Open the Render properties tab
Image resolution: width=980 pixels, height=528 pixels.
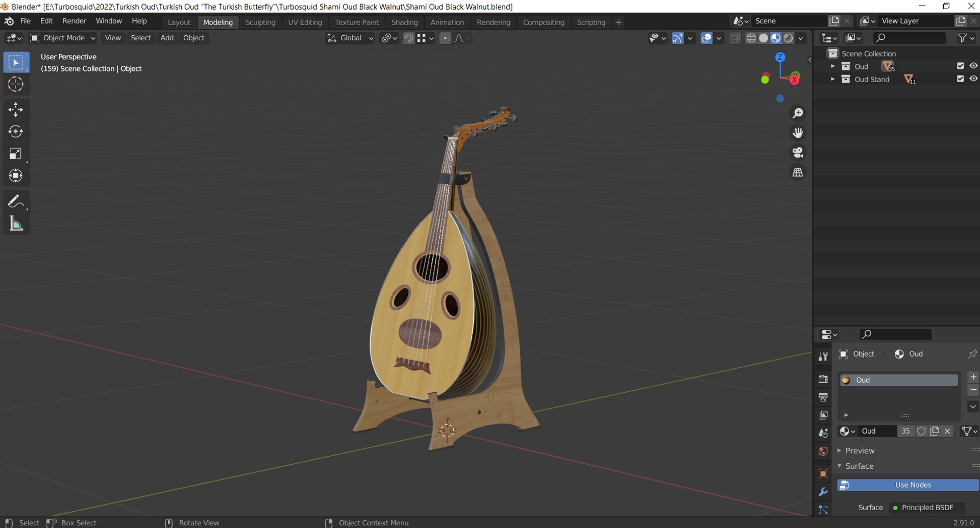pyautogui.click(x=823, y=379)
